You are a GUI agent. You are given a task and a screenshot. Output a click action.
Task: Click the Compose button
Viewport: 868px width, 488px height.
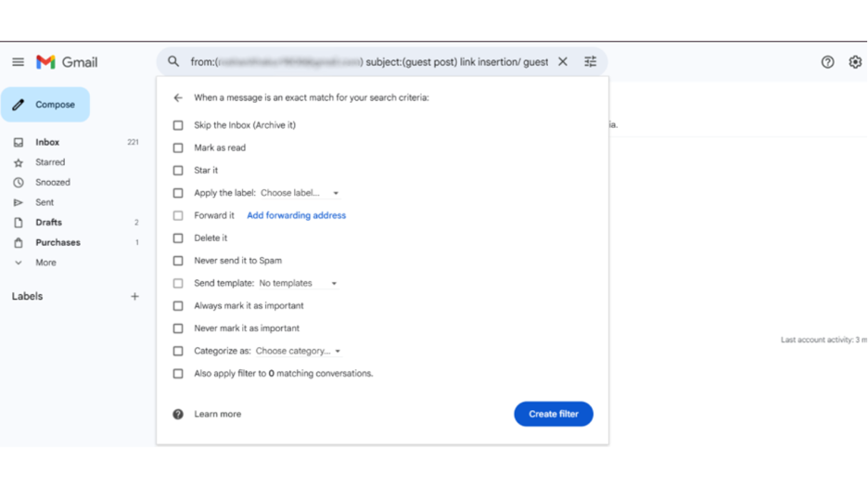(45, 104)
